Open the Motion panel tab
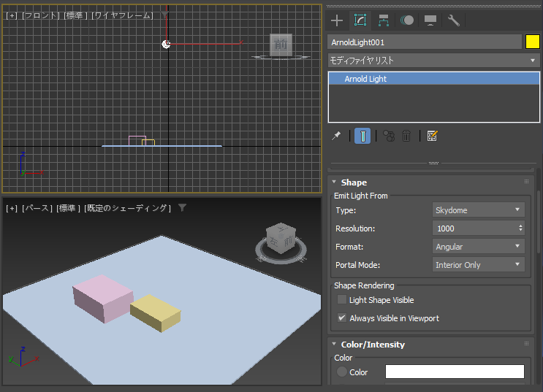This screenshot has height=392, width=543. coord(407,20)
